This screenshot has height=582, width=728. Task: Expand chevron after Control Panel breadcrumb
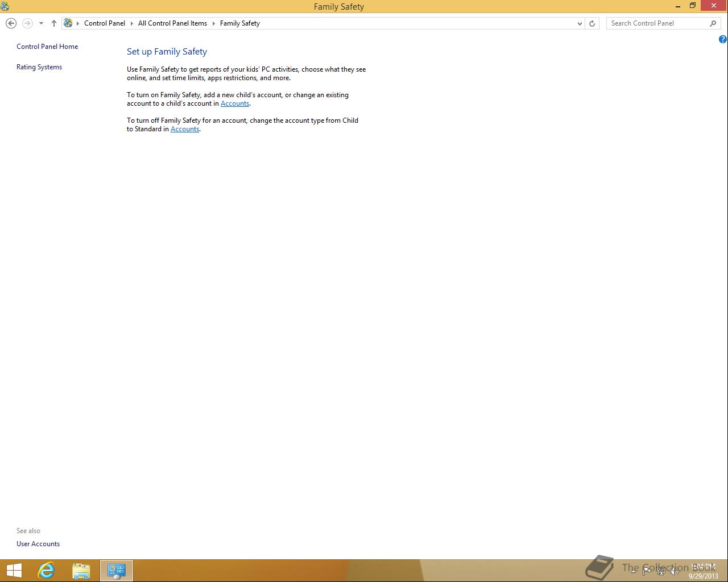(x=131, y=23)
